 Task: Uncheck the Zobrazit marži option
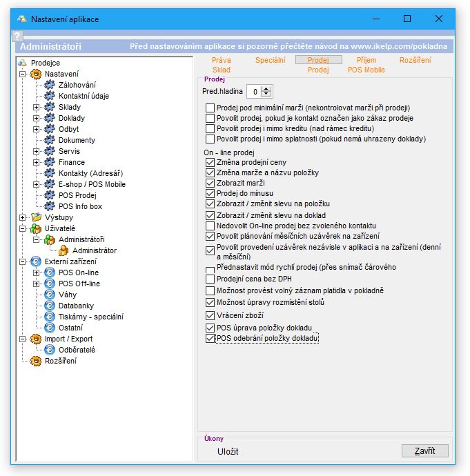coord(210,183)
